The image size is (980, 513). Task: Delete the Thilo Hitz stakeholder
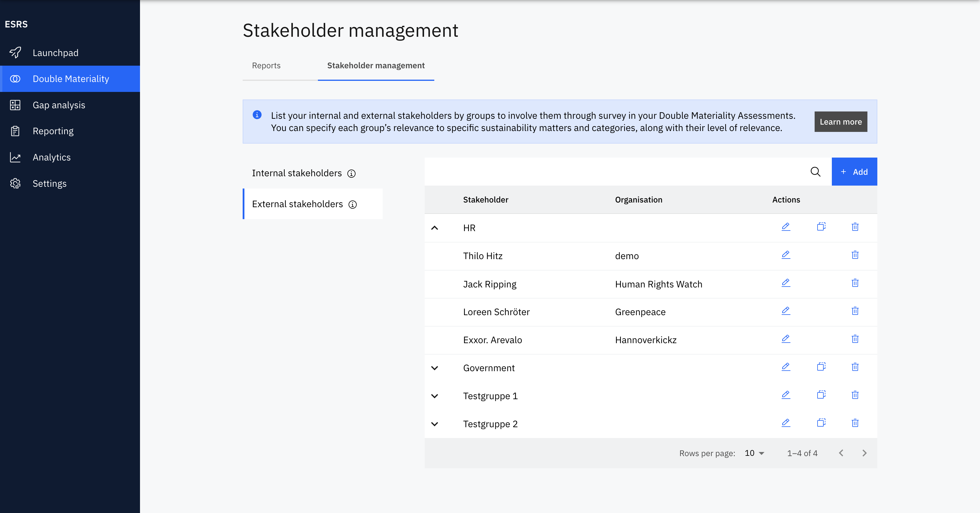(x=855, y=255)
